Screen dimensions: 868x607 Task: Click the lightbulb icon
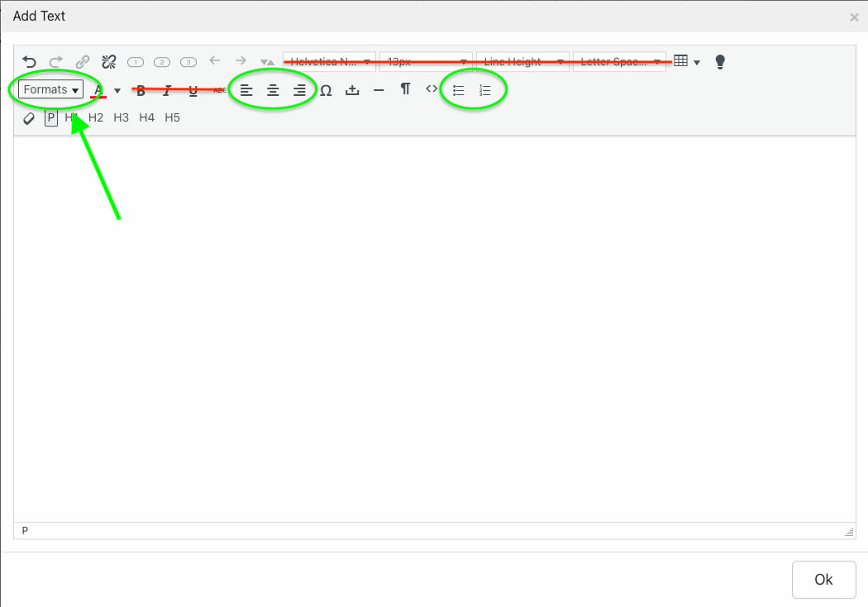pyautogui.click(x=720, y=62)
